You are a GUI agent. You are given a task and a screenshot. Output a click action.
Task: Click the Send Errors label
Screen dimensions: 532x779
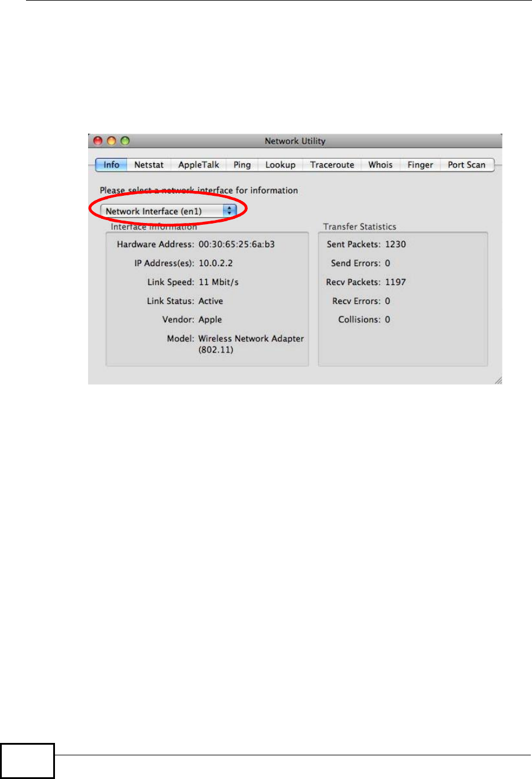point(356,263)
